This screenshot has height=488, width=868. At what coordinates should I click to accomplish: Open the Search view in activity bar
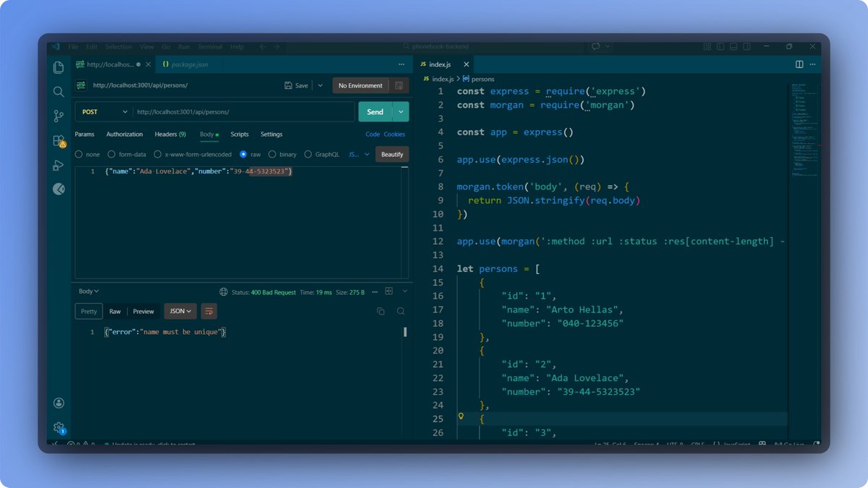59,92
